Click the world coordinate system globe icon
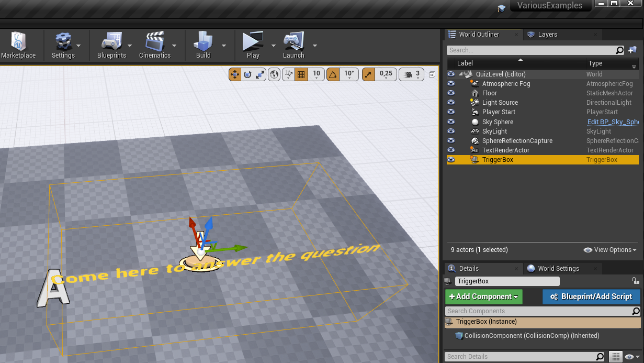 click(274, 74)
